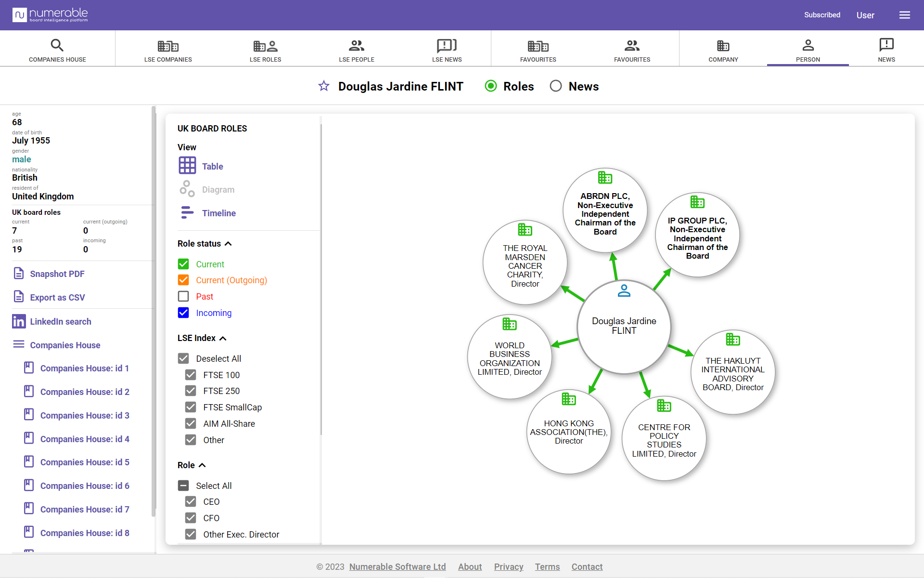Screen dimensions: 924x578
Task: Open the LSE PEOPLE tab
Action: pos(357,50)
